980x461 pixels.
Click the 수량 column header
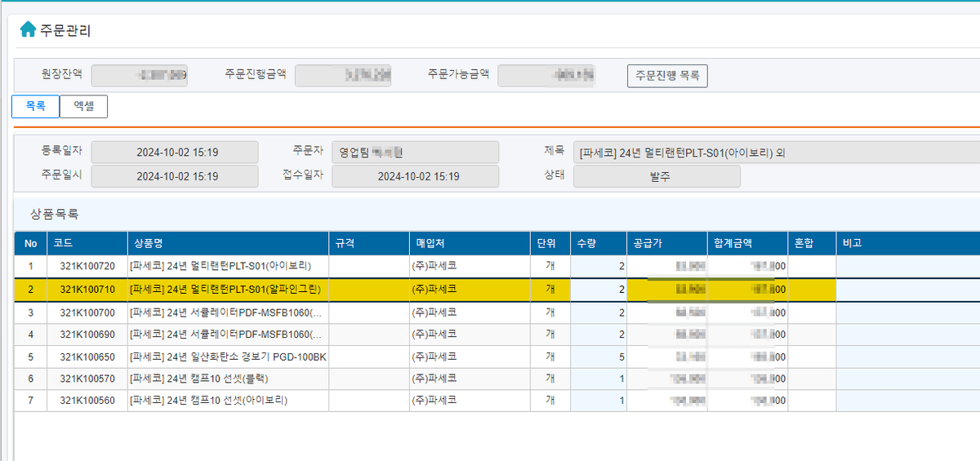coord(598,243)
